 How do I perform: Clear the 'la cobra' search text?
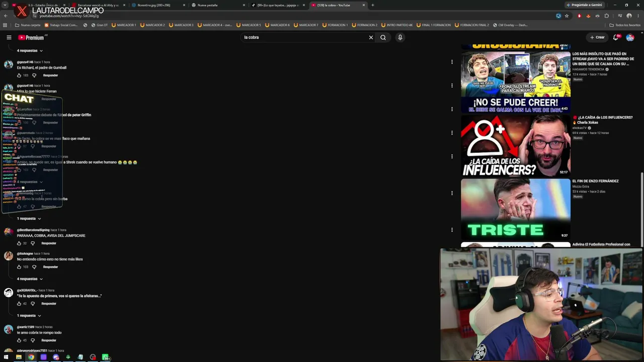[371, 37]
